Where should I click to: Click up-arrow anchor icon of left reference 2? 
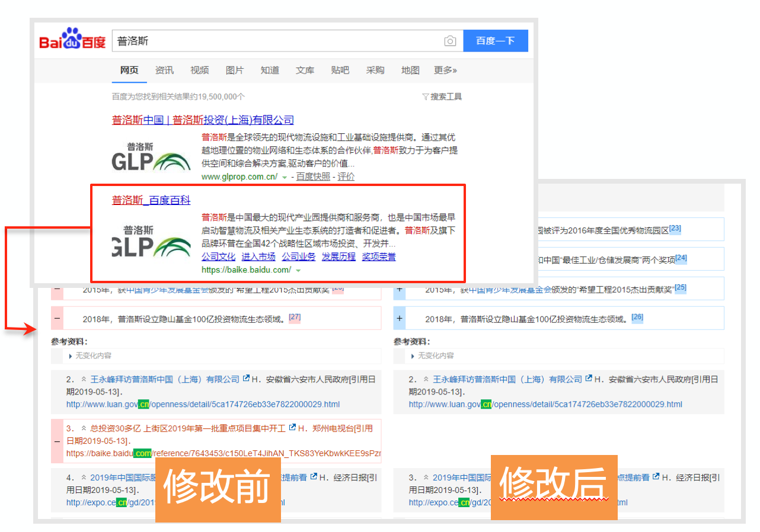point(84,379)
